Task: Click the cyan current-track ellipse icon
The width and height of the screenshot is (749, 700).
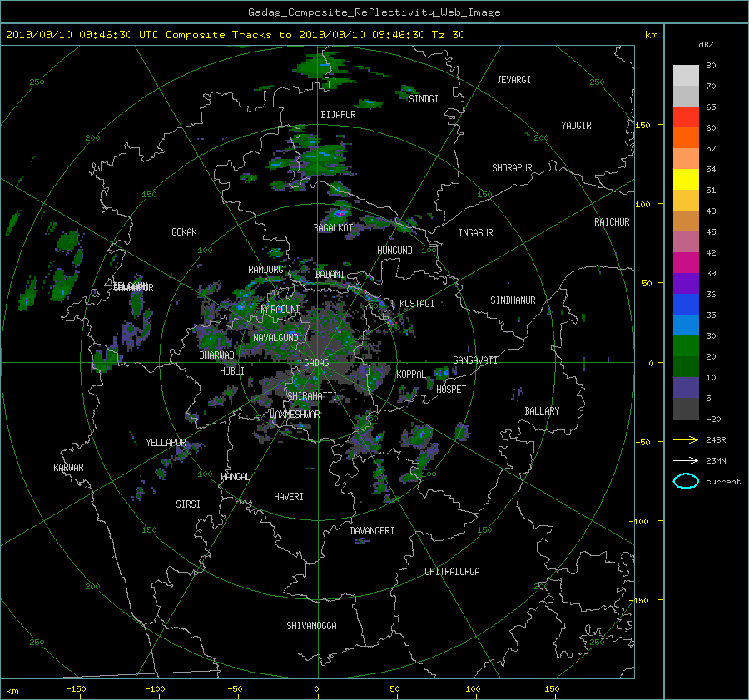Action: 686,481
